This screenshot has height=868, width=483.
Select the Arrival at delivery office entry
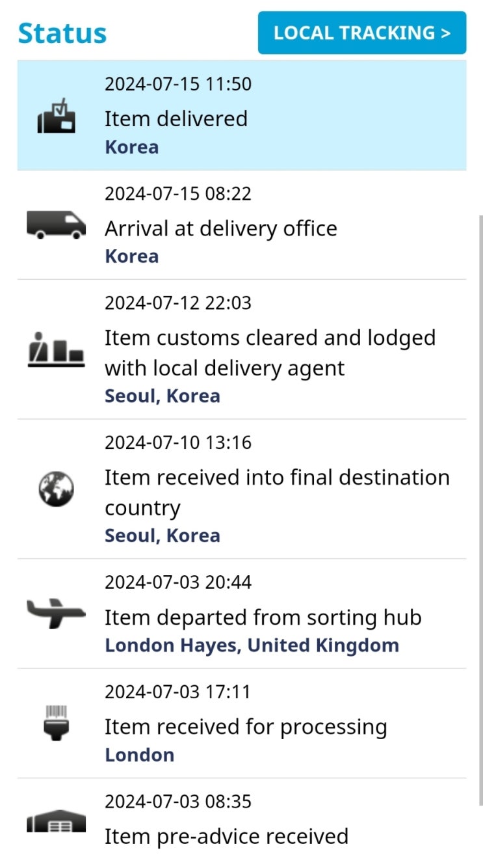[x=242, y=225]
